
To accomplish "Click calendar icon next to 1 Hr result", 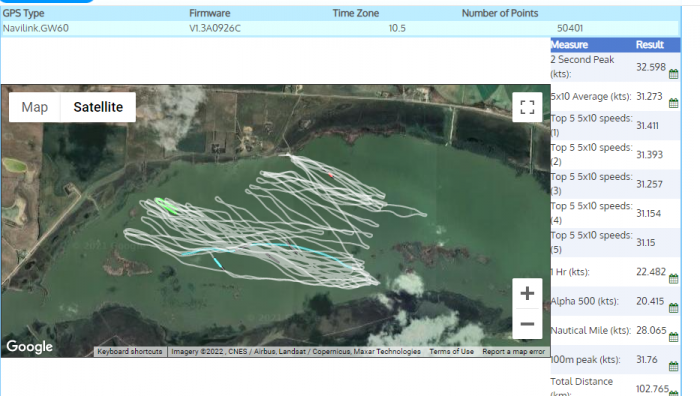I will (x=674, y=279).
